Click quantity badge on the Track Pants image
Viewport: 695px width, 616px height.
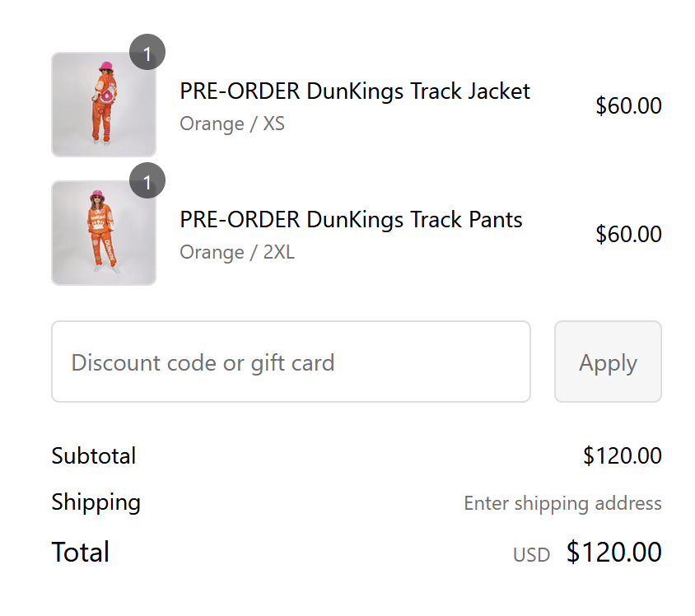point(147,182)
